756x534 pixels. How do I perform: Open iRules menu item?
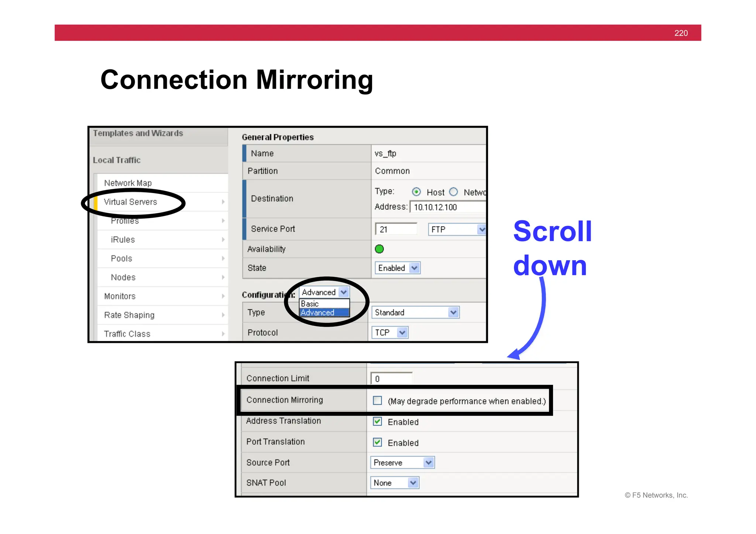123,240
